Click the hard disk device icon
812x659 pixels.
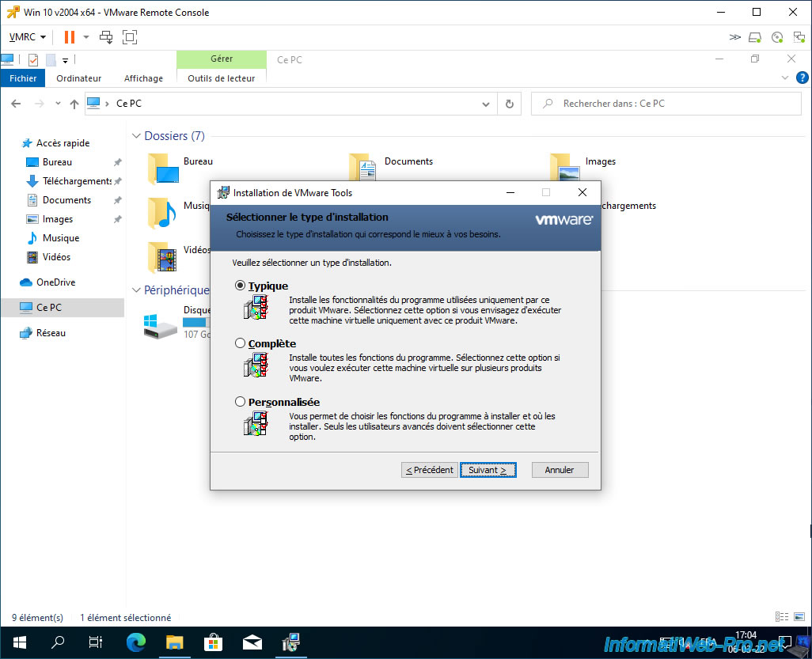tap(755, 37)
